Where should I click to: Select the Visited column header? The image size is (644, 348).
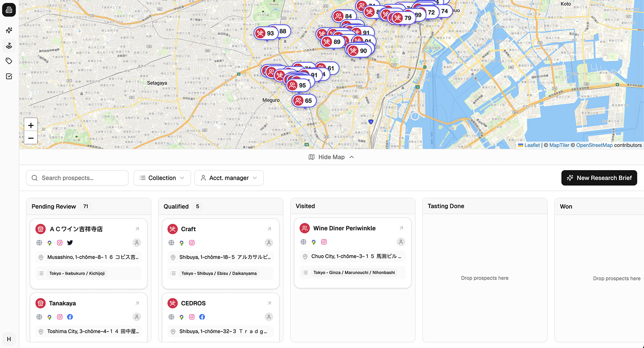point(305,206)
